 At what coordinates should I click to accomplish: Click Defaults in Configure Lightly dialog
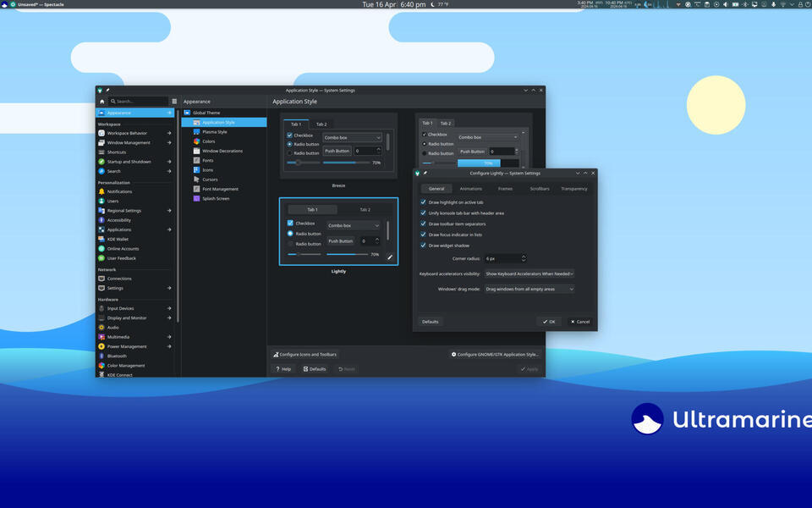point(431,322)
